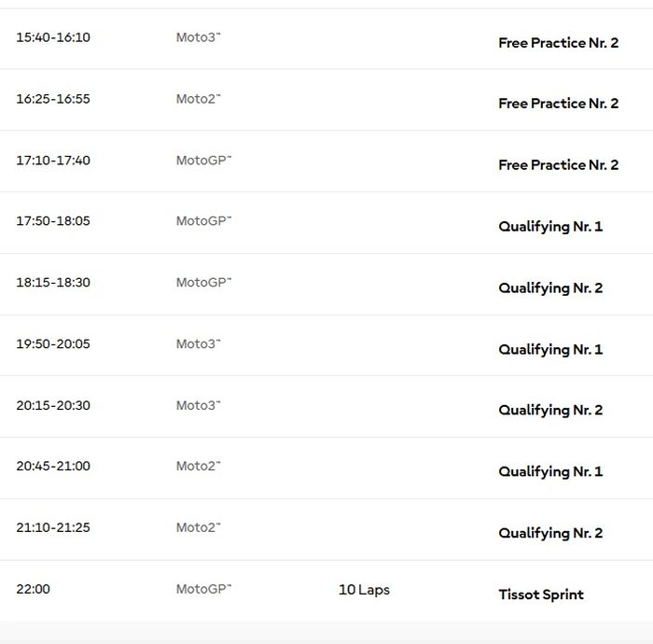Open Moto2 Free Practice Nr. 2 session
653x644 pixels.
point(558,104)
